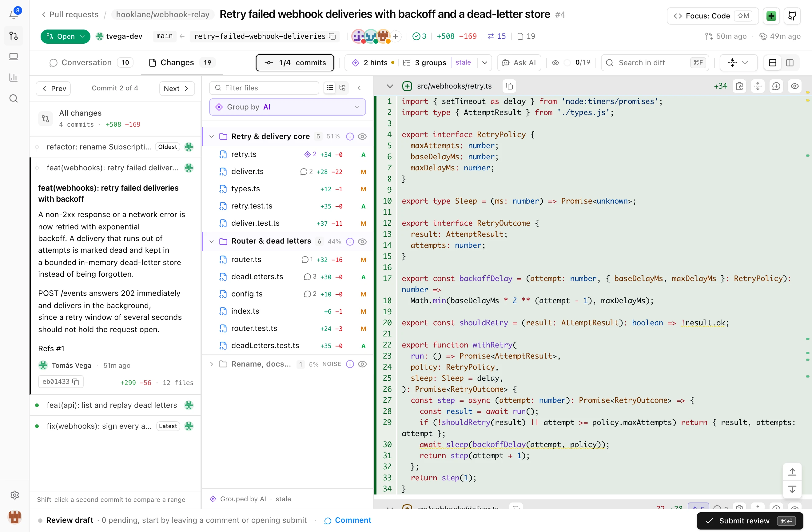The image size is (812, 532).
Task: Show info for Rename, docs group
Action: tap(350, 364)
